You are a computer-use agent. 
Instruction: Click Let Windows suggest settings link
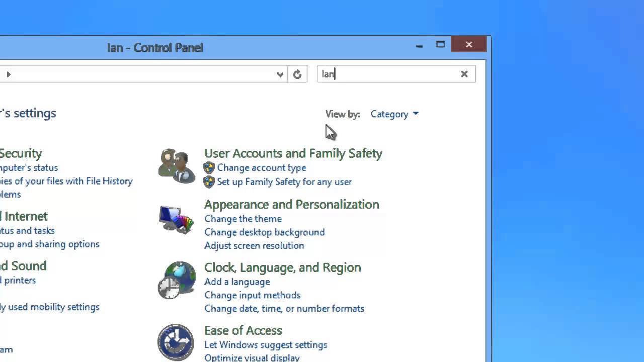point(266,345)
